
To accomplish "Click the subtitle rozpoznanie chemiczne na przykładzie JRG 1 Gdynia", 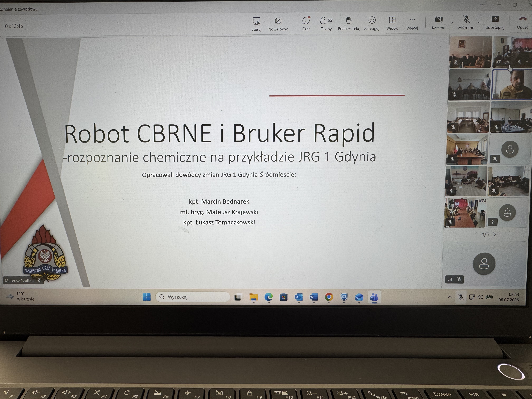I will click(219, 157).
